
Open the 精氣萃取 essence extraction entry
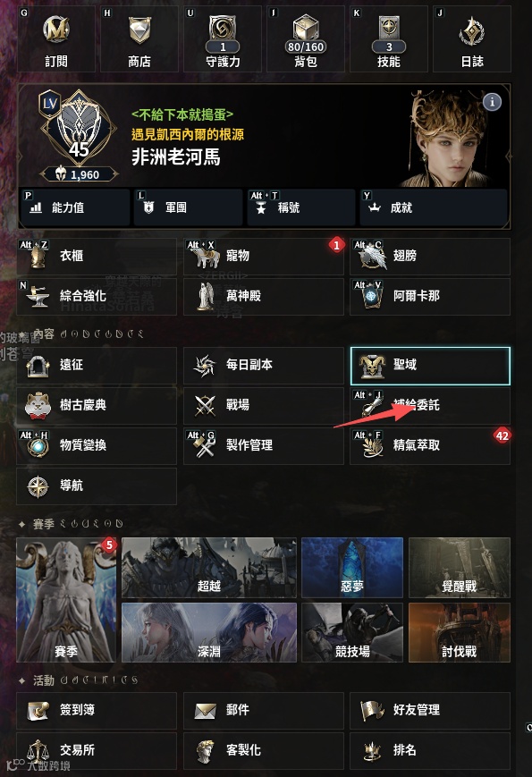point(430,445)
